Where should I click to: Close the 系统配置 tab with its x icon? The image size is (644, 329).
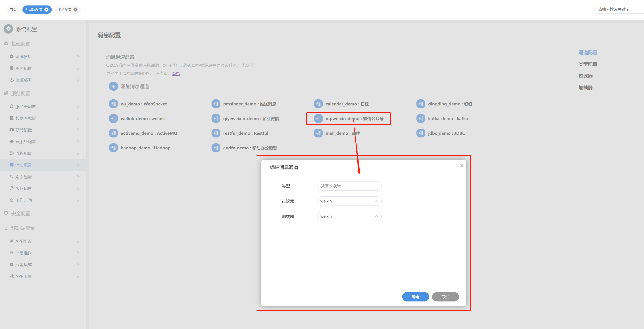[46, 10]
